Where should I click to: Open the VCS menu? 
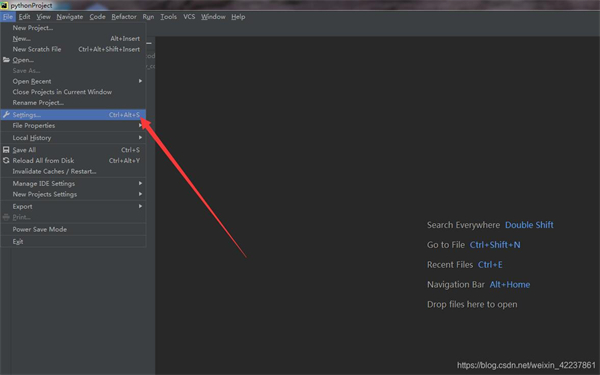(x=189, y=17)
